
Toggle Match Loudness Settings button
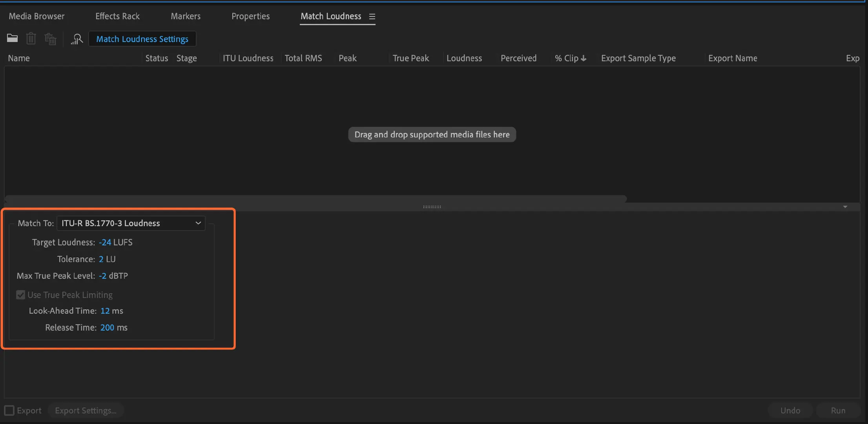pos(142,39)
